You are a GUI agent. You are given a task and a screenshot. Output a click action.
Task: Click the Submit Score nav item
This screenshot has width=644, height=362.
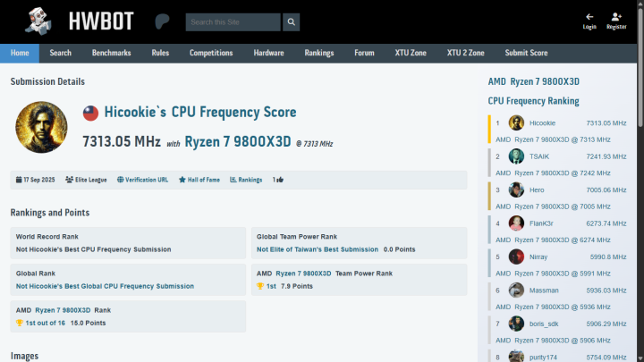[x=526, y=53]
